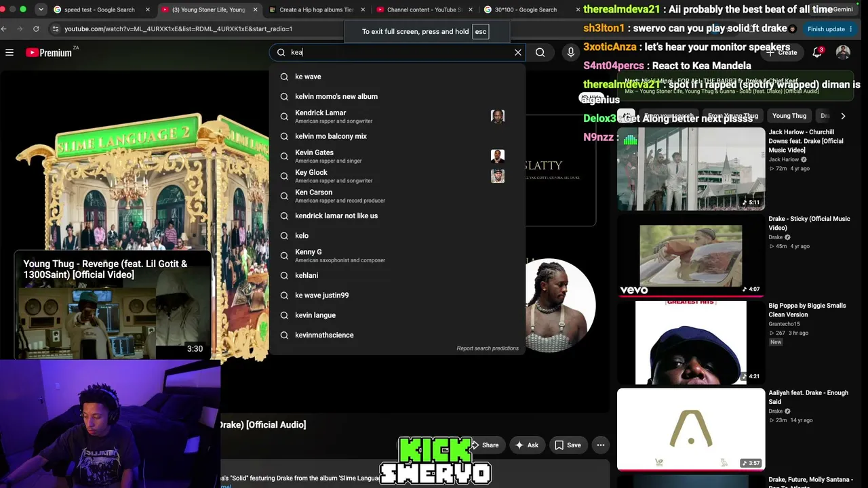Select the Young Thug filter chip

point(789,116)
